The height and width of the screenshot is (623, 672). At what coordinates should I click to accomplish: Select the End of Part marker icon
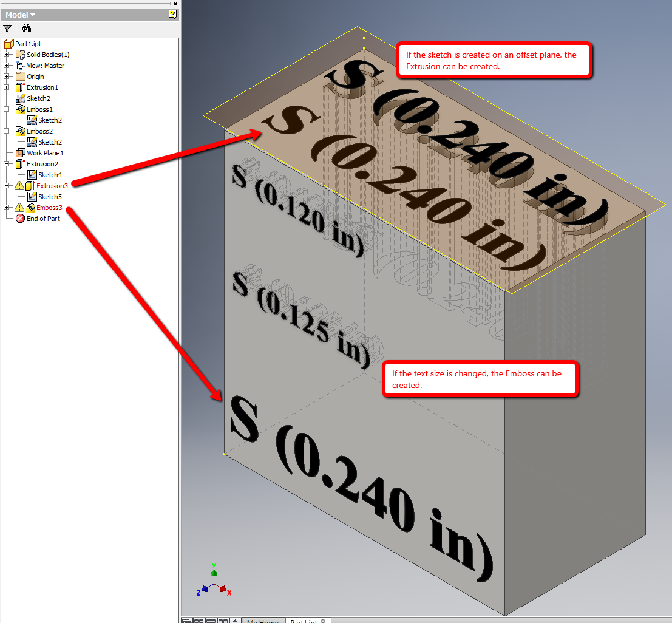20,219
